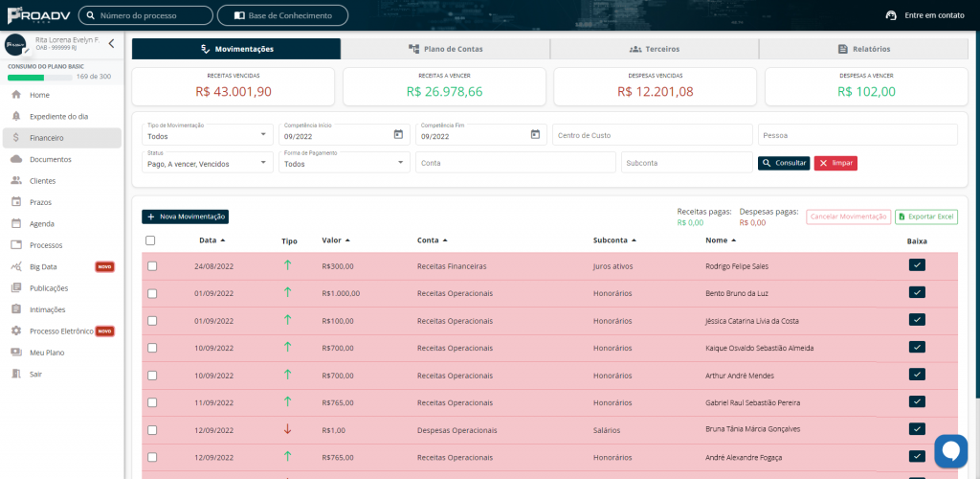Check the row for Arthur André Mendes
Image resolution: width=980 pixels, height=479 pixels.
point(152,376)
